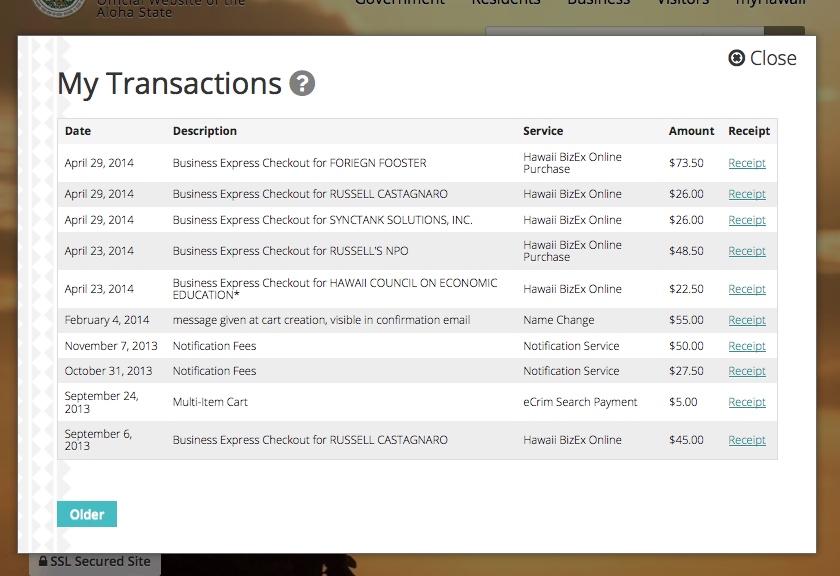The width and height of the screenshot is (840, 576).
Task: Click the Older button
Action: [87, 514]
